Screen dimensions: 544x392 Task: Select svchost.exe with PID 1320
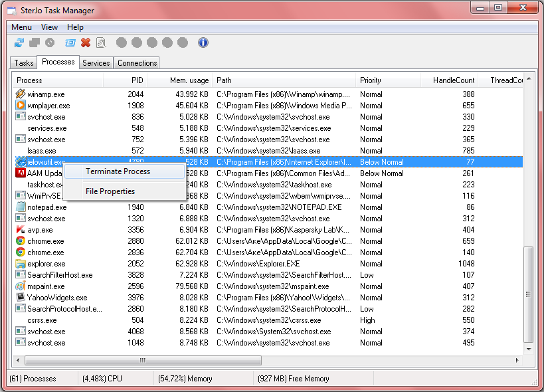[x=268, y=218]
